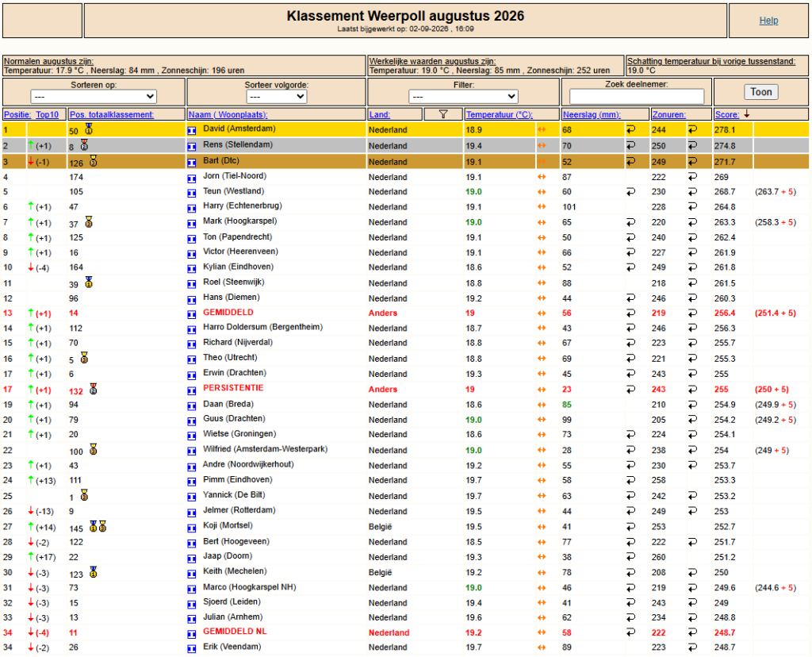
Task: Open the Sorteren op dropdown
Action: [94, 96]
